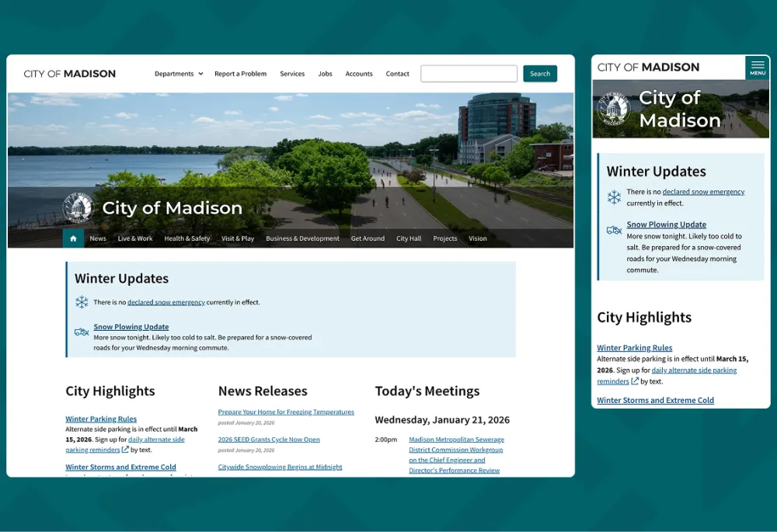Click the external link icon in mobile highlights
The image size is (777, 532).
[x=634, y=381]
